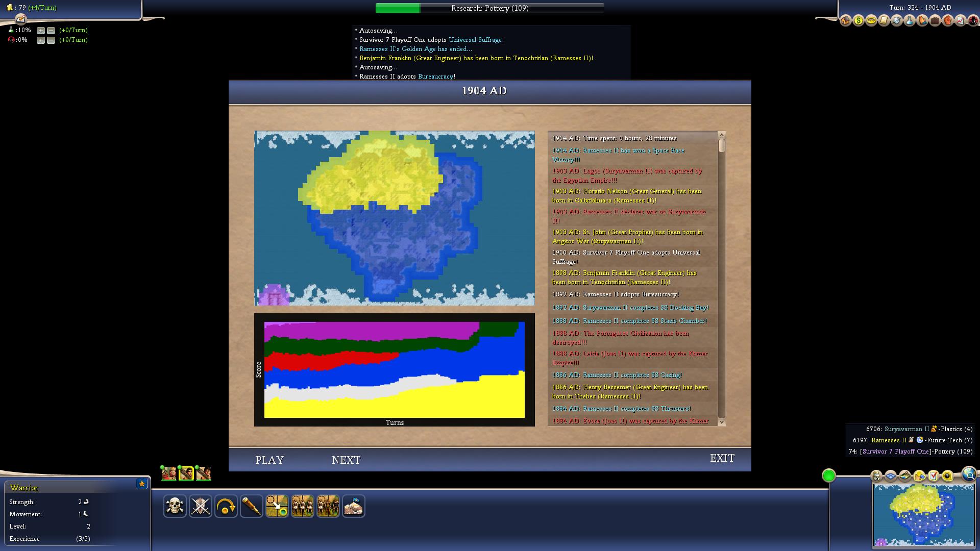Click the Turn 324 - 1904 AD label
This screenshot has width=980, height=551.
coord(920,8)
